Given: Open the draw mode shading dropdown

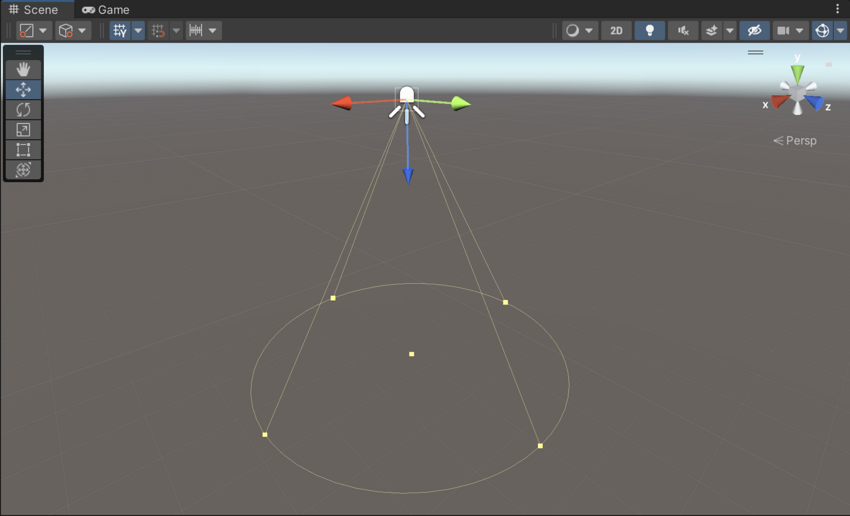Looking at the screenshot, I should coord(579,31).
